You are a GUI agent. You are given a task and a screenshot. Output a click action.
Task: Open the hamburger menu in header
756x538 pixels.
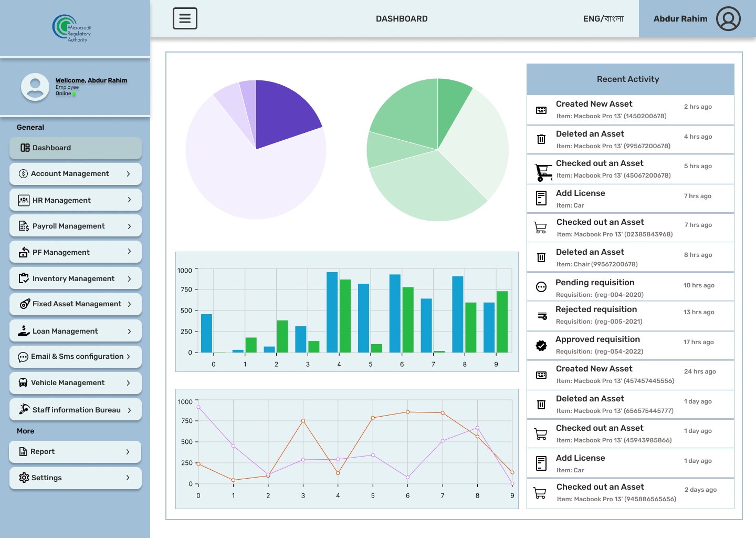[185, 18]
